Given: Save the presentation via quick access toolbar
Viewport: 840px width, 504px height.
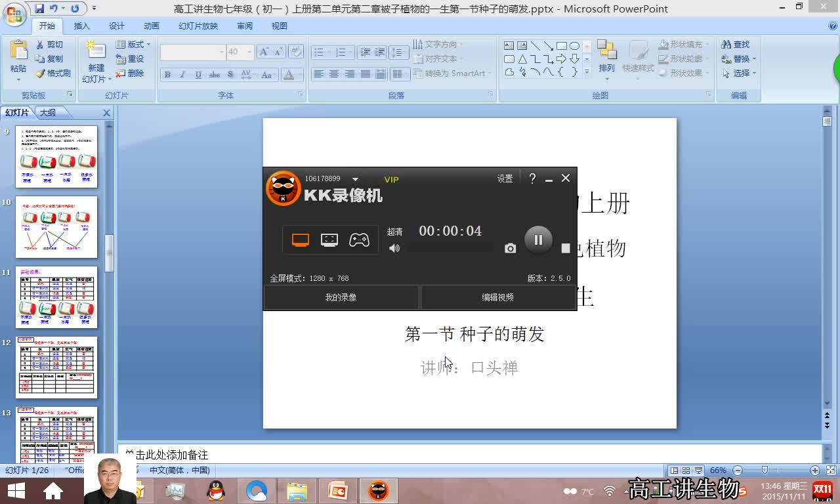Looking at the screenshot, I should [x=39, y=9].
